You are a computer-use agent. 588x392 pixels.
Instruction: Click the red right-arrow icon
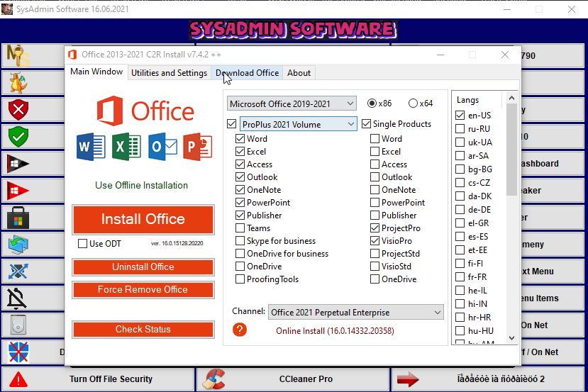coord(408,379)
